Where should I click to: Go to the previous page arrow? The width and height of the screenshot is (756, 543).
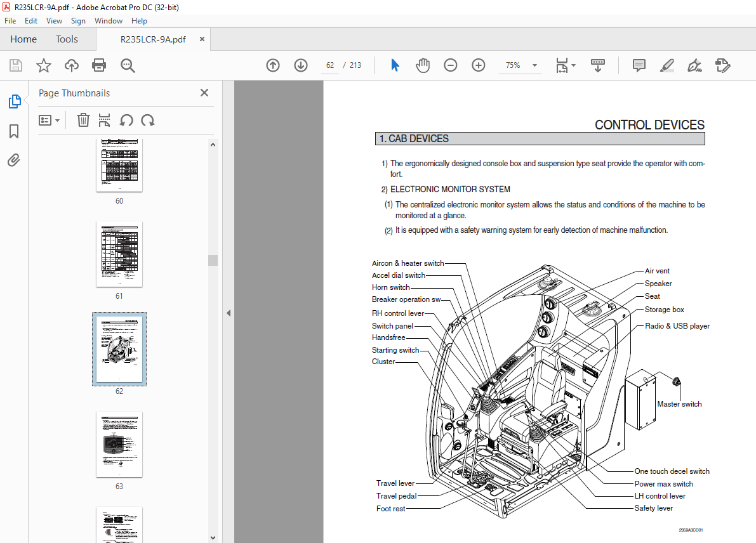273,65
